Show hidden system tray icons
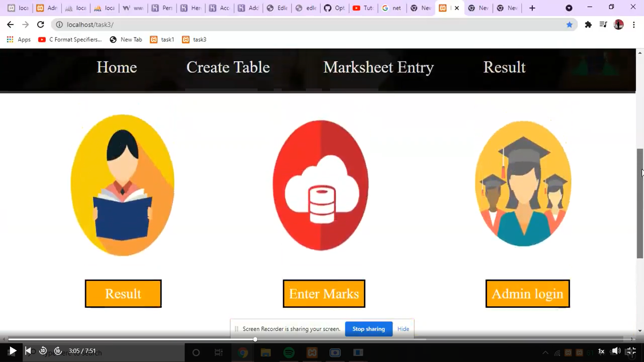The image size is (644, 362). (x=545, y=353)
